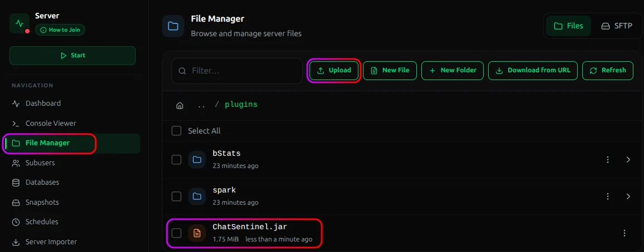Go to root via home icon
The image size is (644, 252).
click(179, 106)
